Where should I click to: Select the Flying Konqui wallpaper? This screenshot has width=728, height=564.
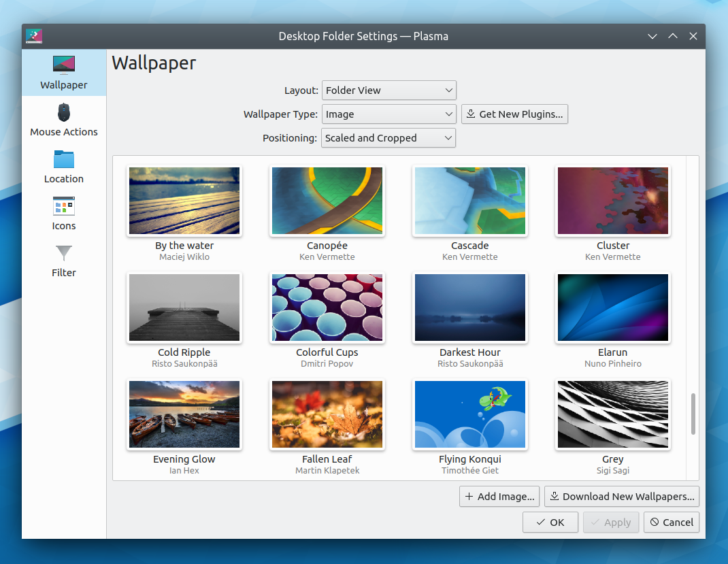[x=469, y=414]
